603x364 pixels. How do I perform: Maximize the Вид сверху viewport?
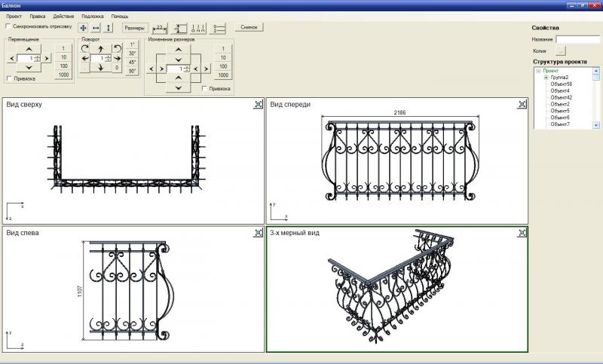pos(258,104)
